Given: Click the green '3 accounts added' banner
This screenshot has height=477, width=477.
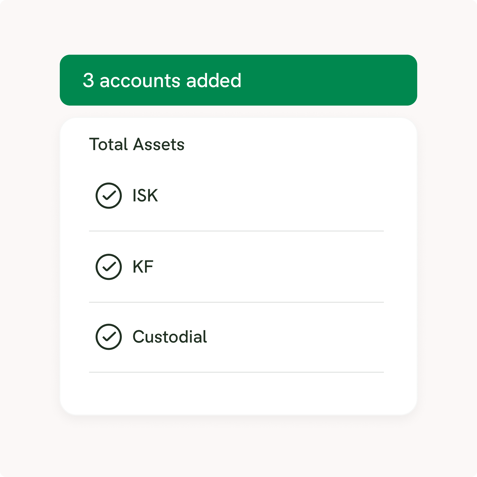Looking at the screenshot, I should [238, 80].
